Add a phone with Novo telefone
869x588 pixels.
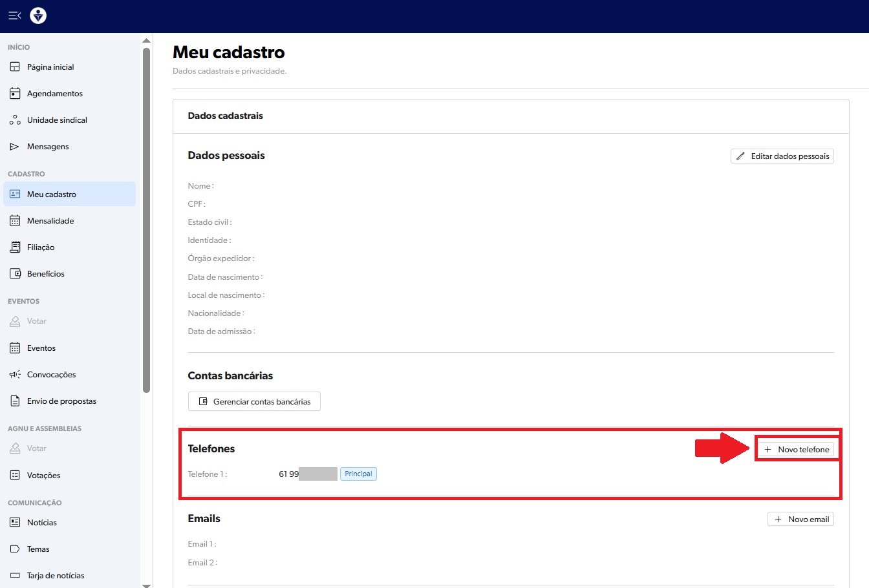(x=797, y=450)
